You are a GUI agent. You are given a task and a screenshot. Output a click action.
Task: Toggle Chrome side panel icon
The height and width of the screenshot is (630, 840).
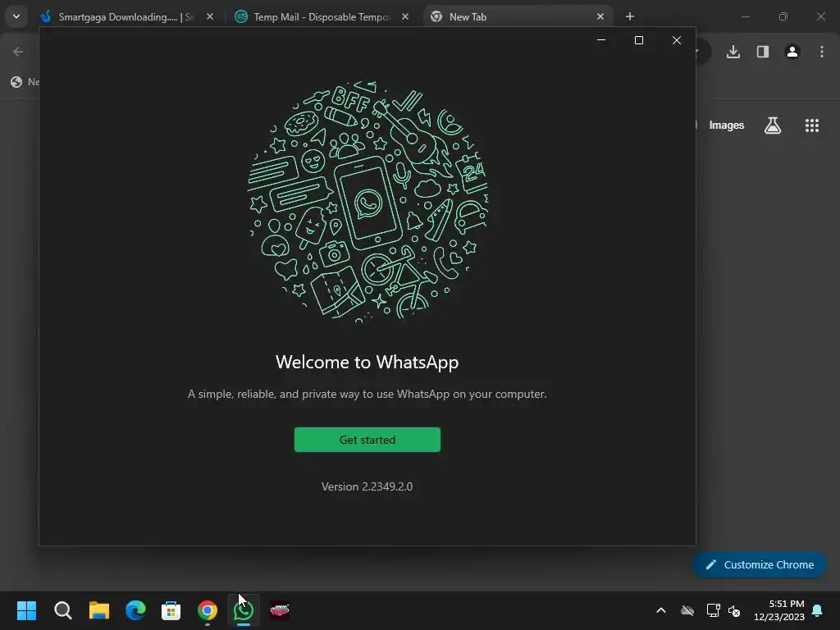coord(763,52)
